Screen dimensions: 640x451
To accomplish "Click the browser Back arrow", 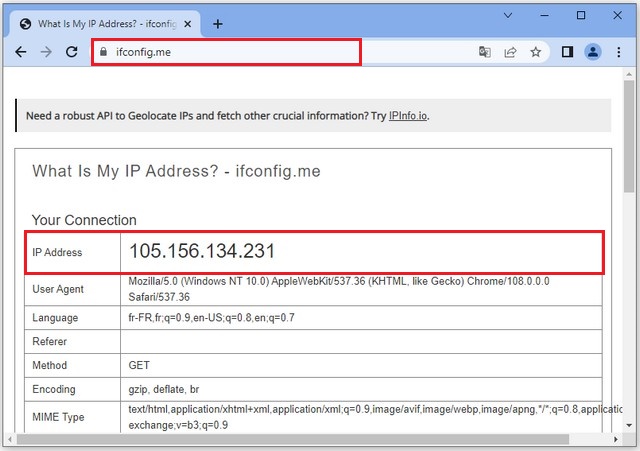I will click(21, 52).
